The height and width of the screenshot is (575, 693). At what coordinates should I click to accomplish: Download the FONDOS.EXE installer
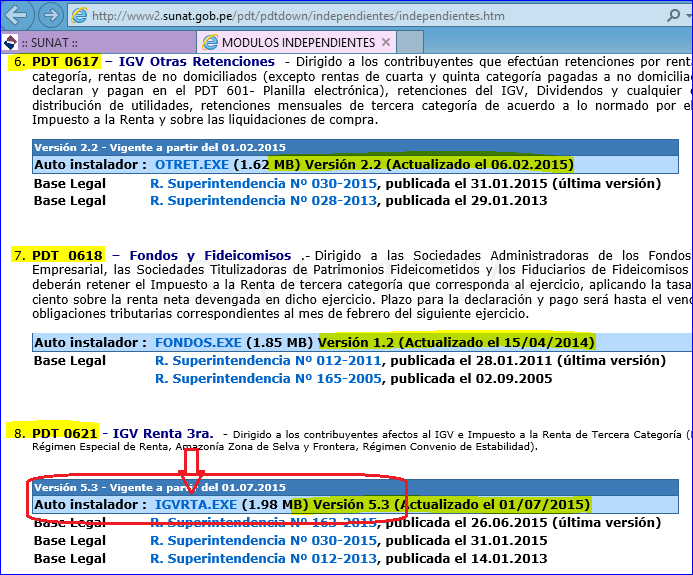coord(198,343)
